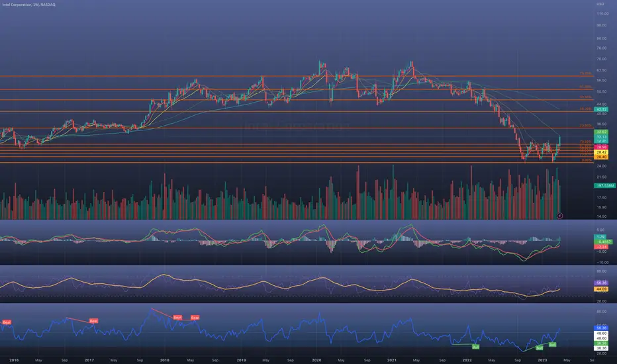Click the 32.13 current price label
The height and width of the screenshot is (364, 617).
(x=601, y=137)
